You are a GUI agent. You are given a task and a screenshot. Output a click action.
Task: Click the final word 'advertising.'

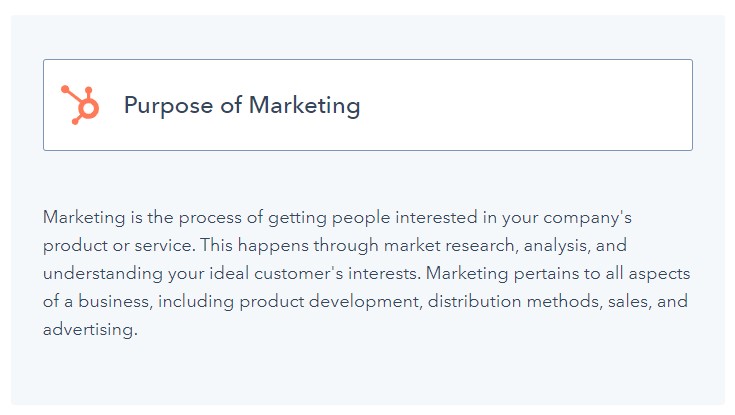coord(89,329)
